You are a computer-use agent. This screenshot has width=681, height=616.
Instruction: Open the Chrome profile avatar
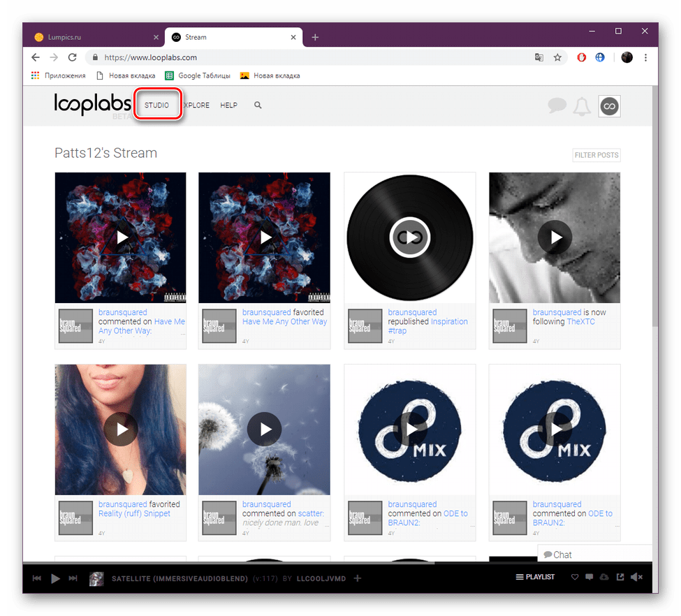(x=627, y=57)
